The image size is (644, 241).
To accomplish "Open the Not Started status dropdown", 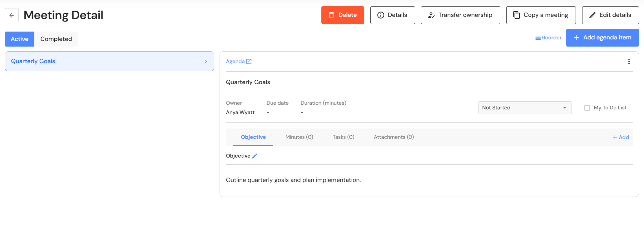I will [x=525, y=108].
